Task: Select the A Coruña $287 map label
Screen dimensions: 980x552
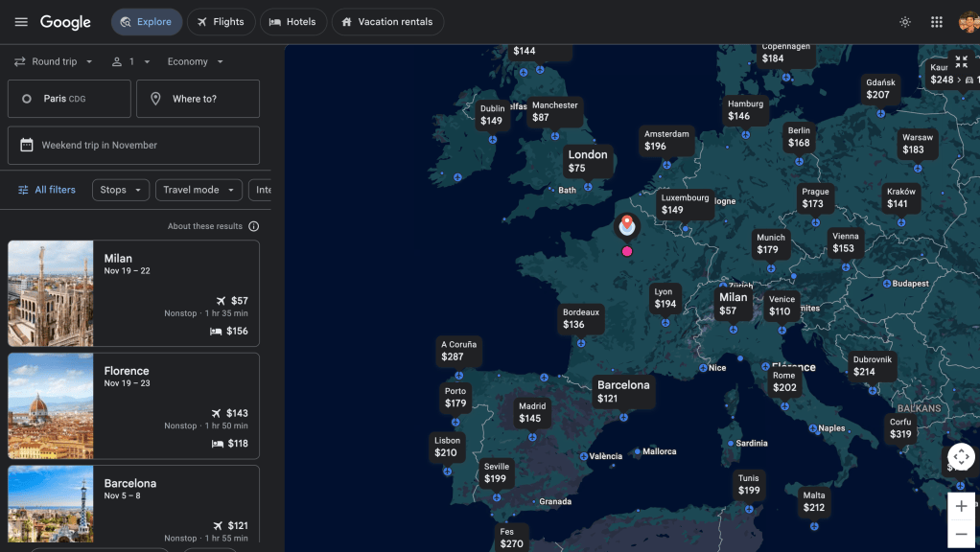Action: click(x=458, y=351)
